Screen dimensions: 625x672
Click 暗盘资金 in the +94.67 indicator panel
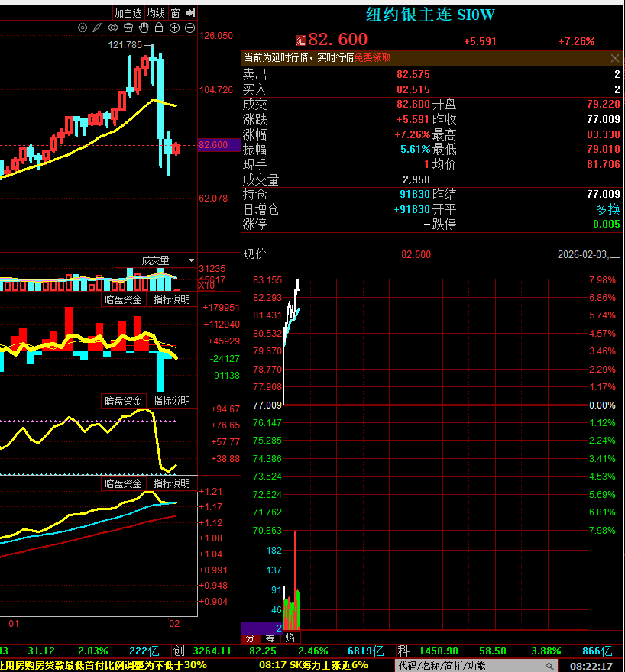[x=124, y=401]
